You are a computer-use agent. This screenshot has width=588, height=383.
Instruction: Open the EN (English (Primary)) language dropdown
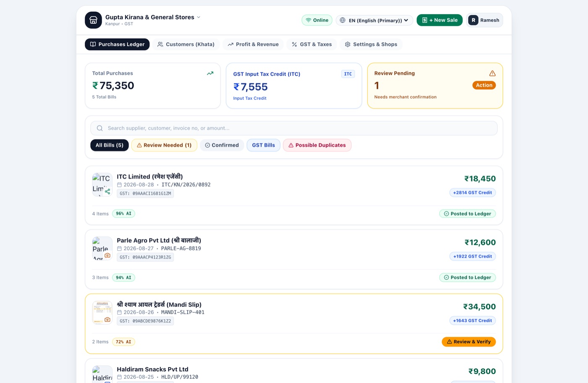click(374, 20)
